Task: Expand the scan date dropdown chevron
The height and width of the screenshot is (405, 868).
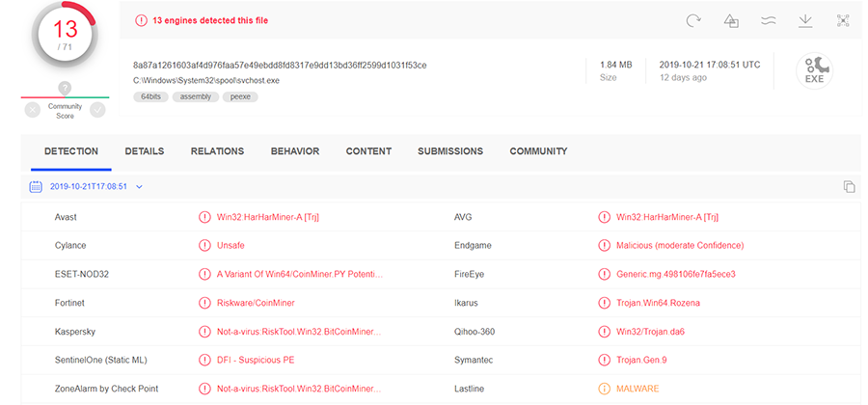Action: [x=140, y=186]
